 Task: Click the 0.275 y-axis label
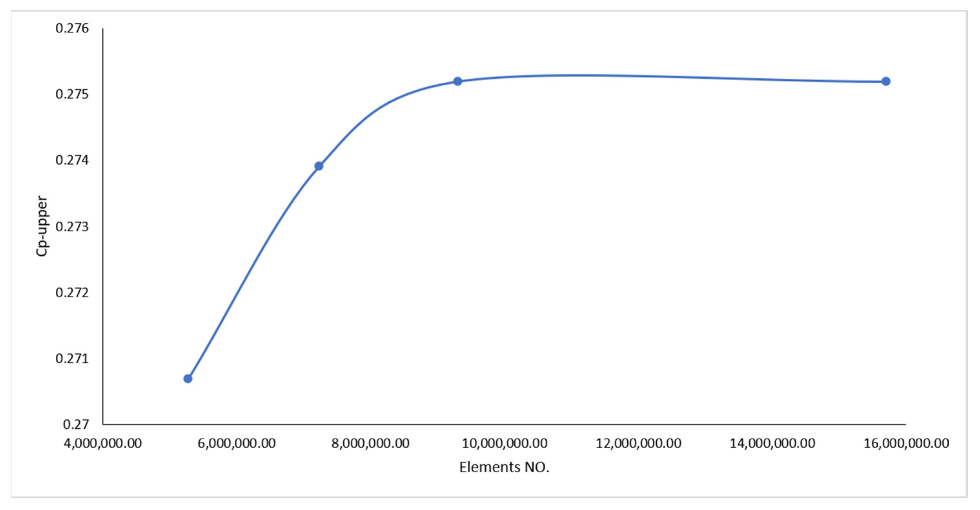click(x=72, y=94)
